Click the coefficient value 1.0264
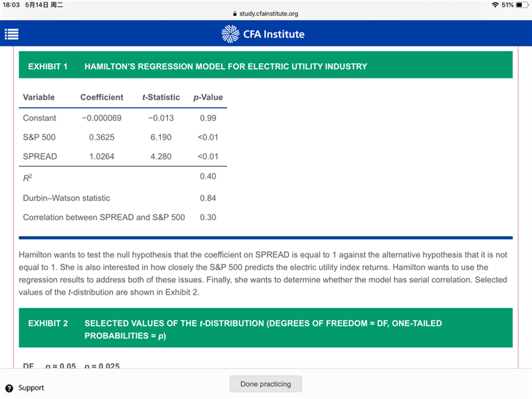 (x=102, y=156)
